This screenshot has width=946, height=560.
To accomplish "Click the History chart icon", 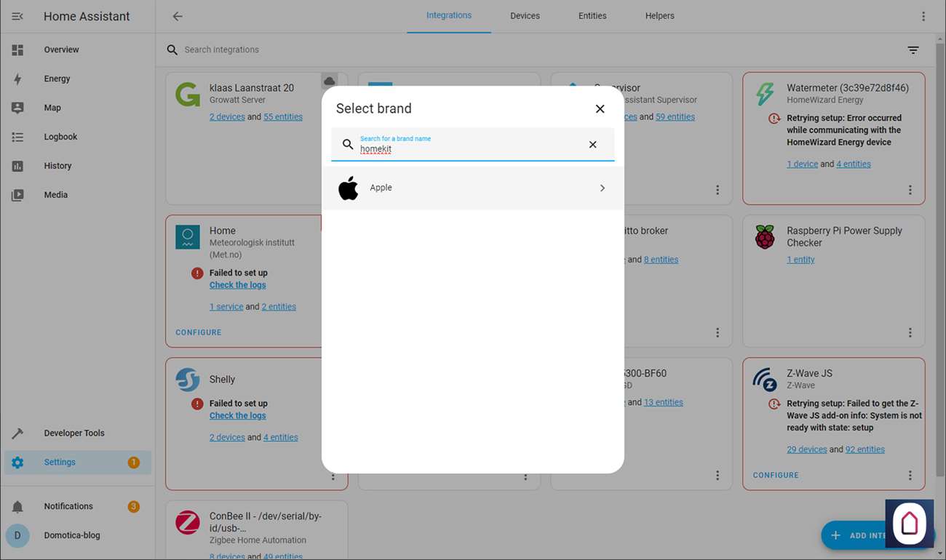I will pyautogui.click(x=17, y=166).
